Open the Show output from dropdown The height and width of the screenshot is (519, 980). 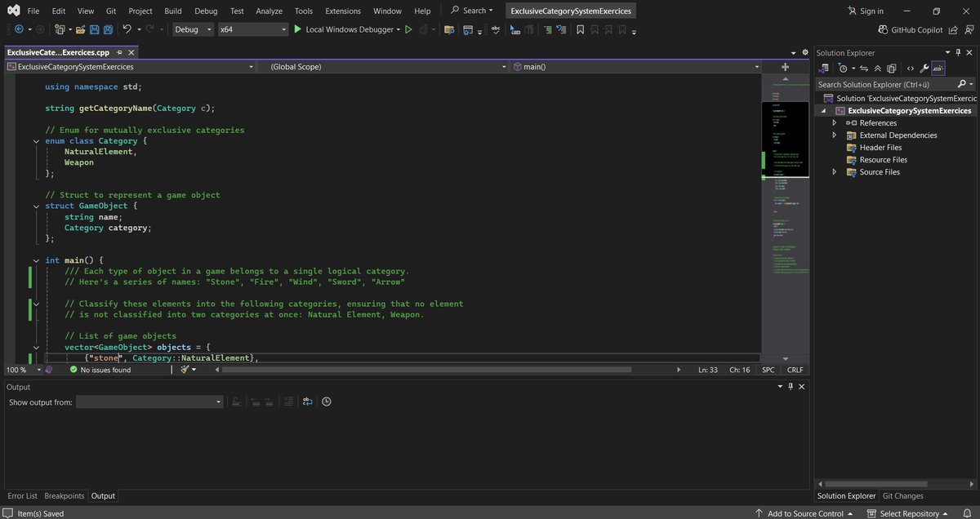coord(149,401)
